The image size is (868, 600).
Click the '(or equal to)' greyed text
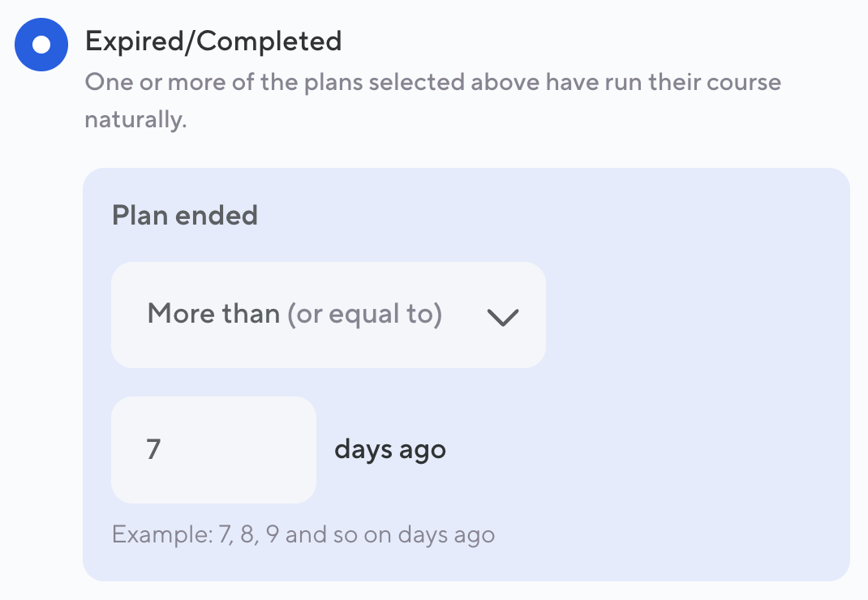[x=364, y=314]
